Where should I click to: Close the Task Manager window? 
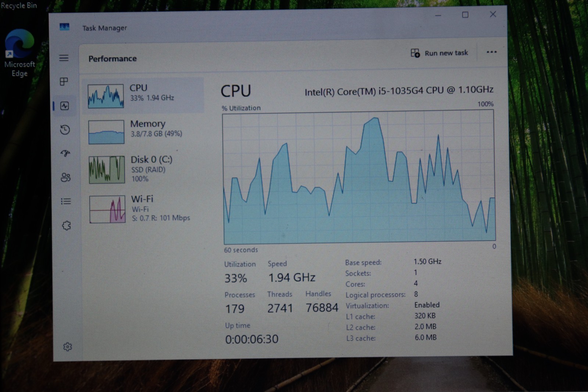[x=493, y=14]
